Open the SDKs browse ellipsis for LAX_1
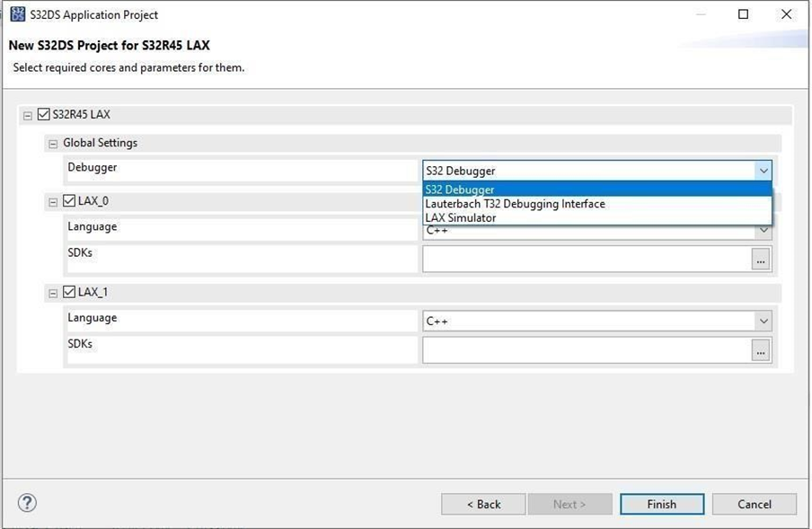Screen dimensions: 812x529 (x=760, y=349)
